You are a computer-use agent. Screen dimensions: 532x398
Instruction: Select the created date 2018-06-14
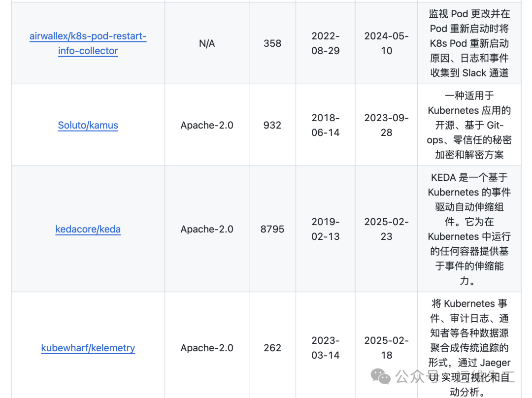pos(326,125)
